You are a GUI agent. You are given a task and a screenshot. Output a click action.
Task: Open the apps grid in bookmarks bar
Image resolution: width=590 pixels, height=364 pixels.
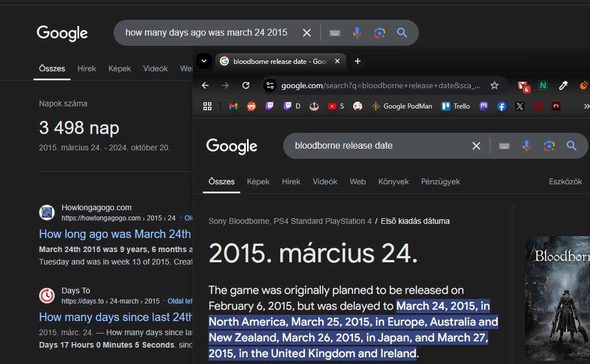click(207, 106)
